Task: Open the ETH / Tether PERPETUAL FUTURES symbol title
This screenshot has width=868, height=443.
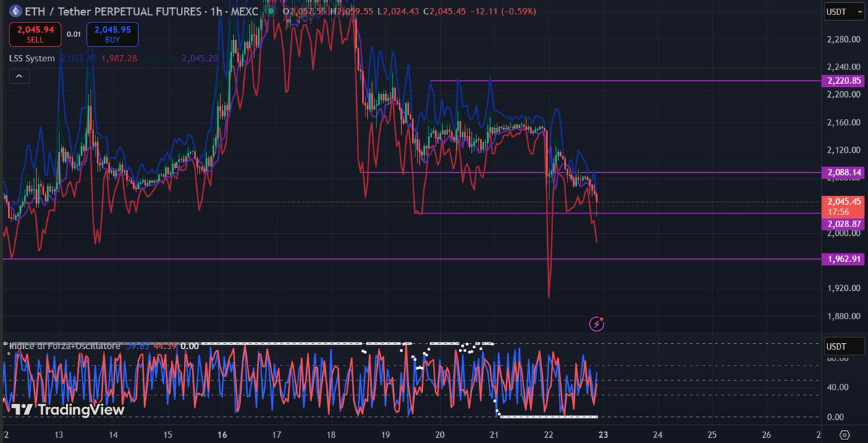Action: [140, 11]
